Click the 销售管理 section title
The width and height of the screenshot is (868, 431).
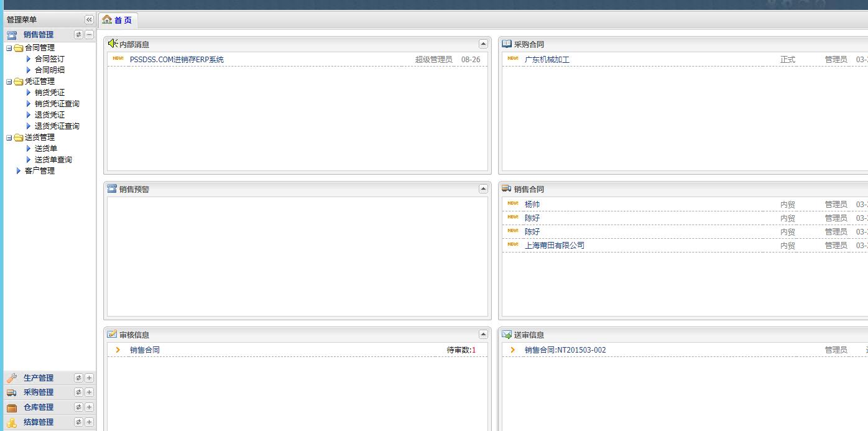(39, 35)
